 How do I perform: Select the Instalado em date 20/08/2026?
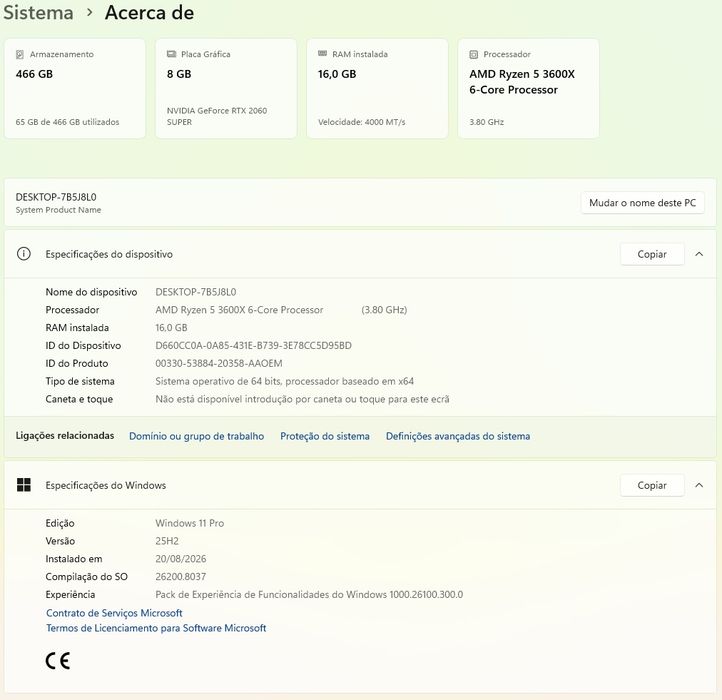tap(181, 559)
